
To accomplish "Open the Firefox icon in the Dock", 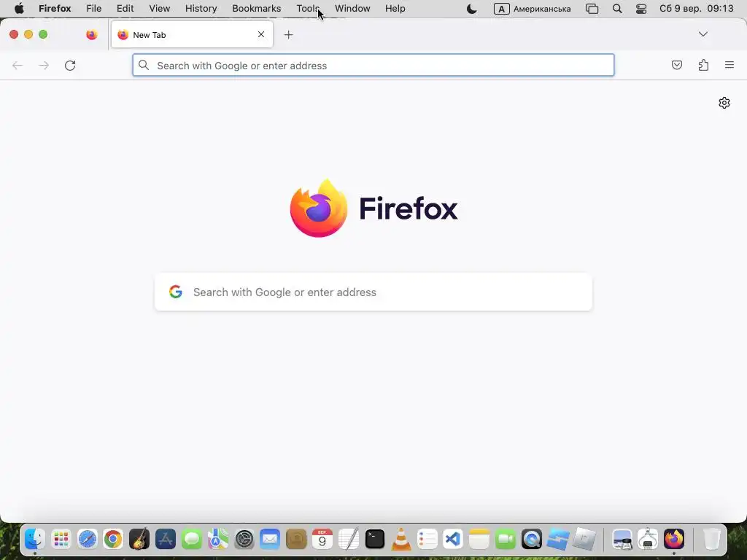I will coord(673,539).
